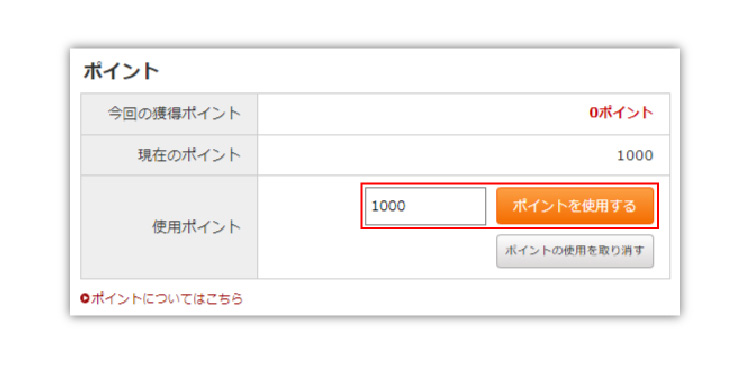The image size is (750, 380).
Task: Click the blank area in 今回の獲得ポイント value cell
Action: pyautogui.click(x=421, y=113)
